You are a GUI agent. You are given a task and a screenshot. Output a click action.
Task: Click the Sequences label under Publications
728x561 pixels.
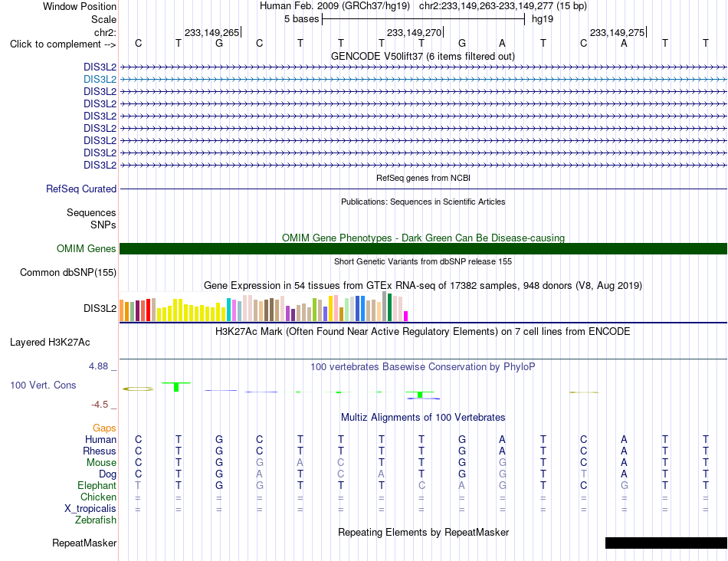(x=91, y=213)
